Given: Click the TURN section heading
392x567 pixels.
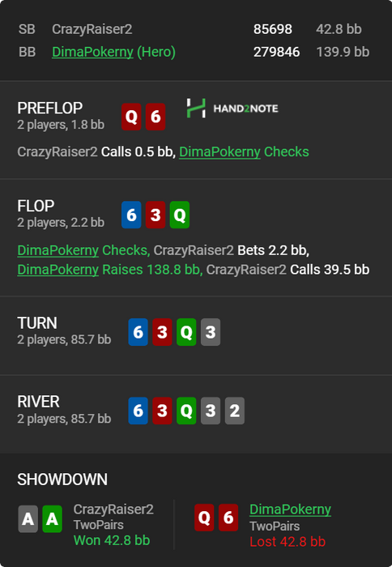Looking at the screenshot, I should tap(37, 323).
